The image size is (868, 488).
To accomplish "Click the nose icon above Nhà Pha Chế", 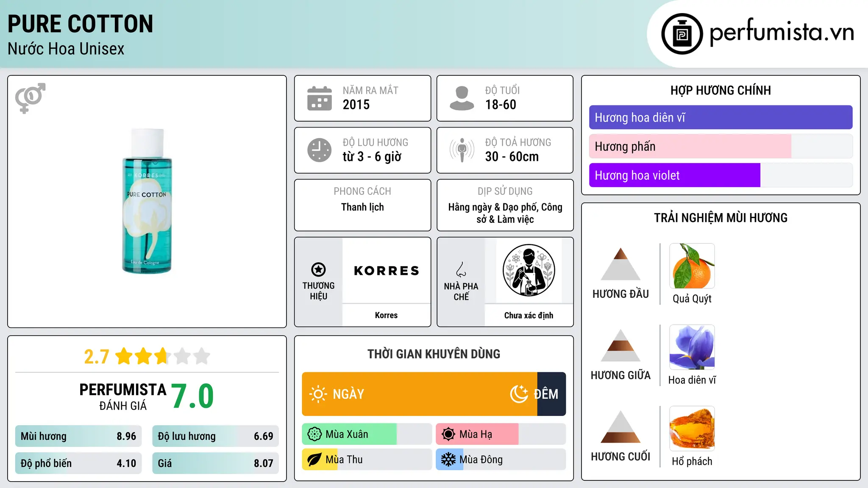I will (x=461, y=269).
